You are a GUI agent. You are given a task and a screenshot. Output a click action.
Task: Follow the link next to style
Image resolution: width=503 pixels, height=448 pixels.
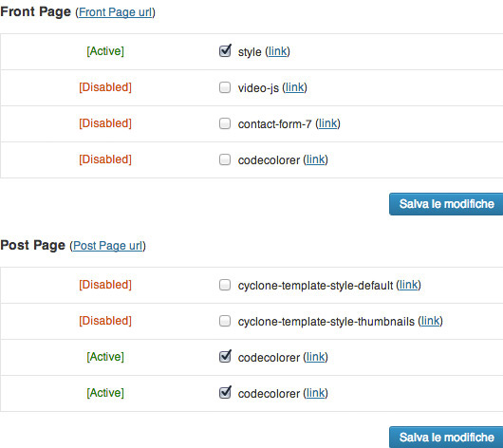tap(277, 51)
